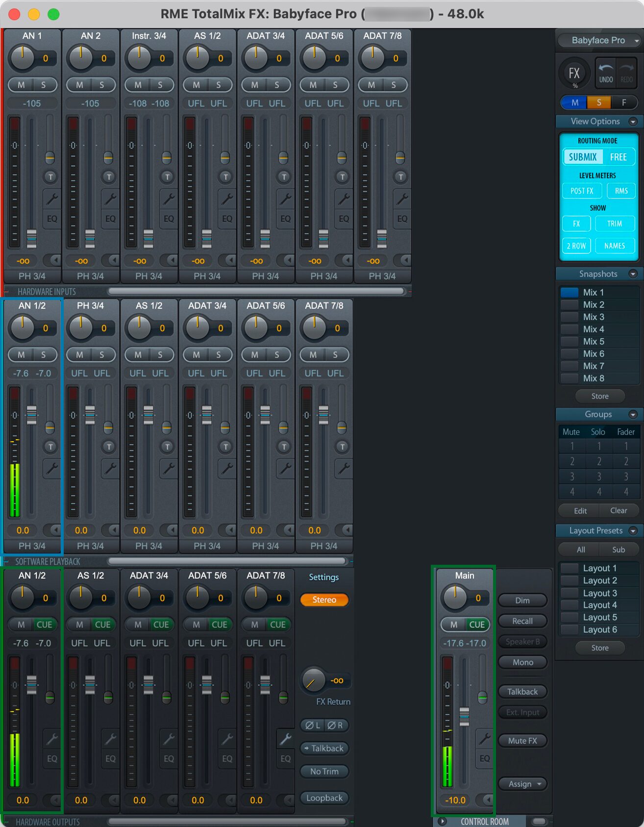Mute the AN 1 hardware input channel

point(21,85)
